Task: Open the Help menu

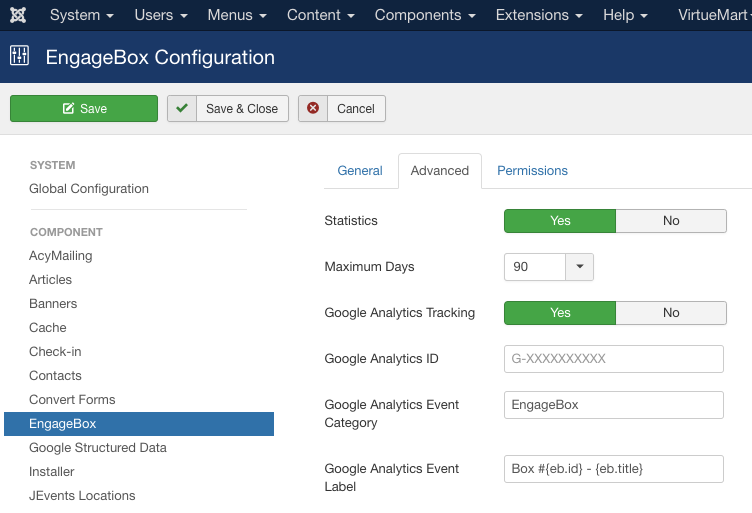Action: click(x=625, y=15)
